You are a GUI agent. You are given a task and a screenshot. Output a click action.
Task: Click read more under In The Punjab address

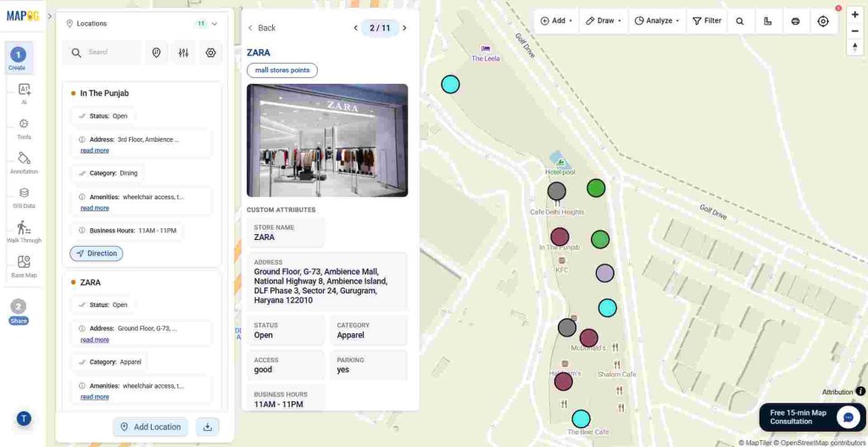(x=95, y=151)
